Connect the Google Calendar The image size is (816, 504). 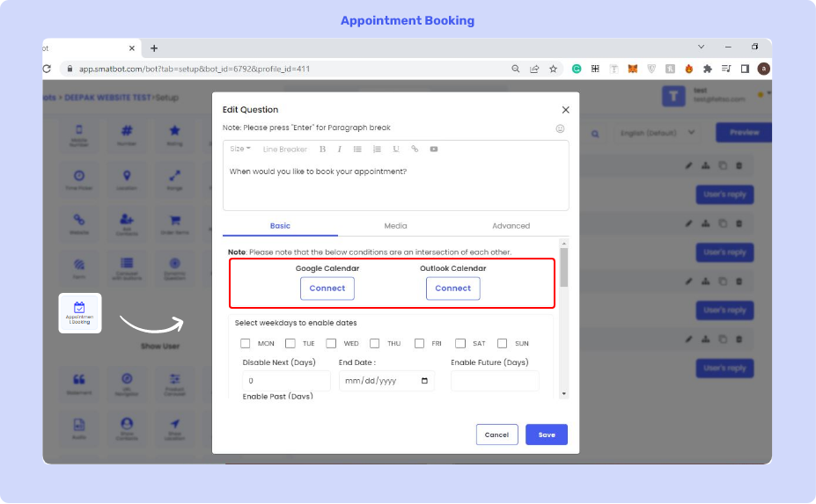point(327,289)
